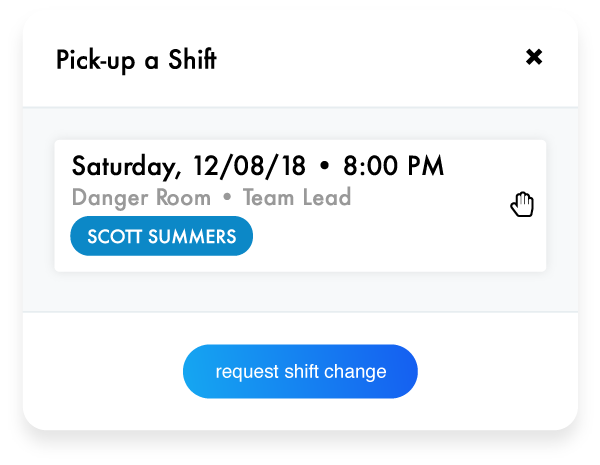Click the Team Lead role label
This screenshot has height=465, width=600.
297,197
